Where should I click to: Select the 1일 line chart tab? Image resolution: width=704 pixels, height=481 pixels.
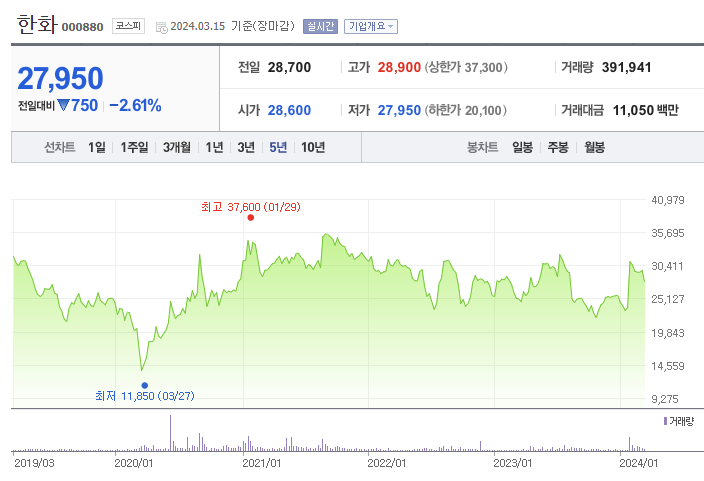97,147
